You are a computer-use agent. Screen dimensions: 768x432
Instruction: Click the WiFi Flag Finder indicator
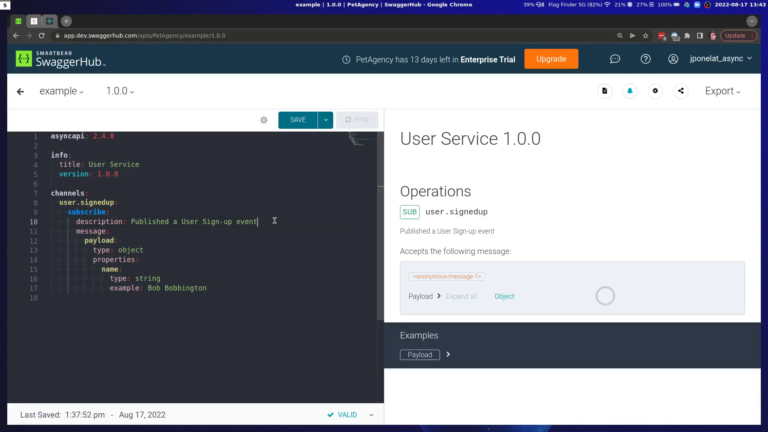578,4
